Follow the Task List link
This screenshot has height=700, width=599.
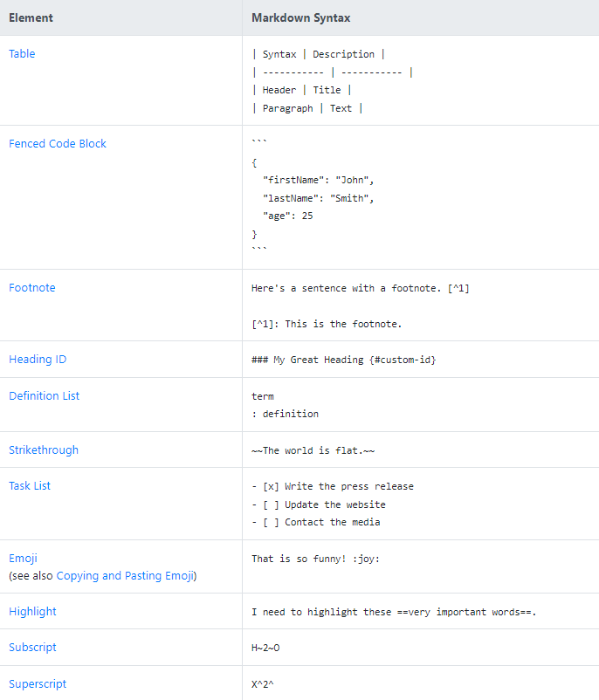tap(30, 485)
